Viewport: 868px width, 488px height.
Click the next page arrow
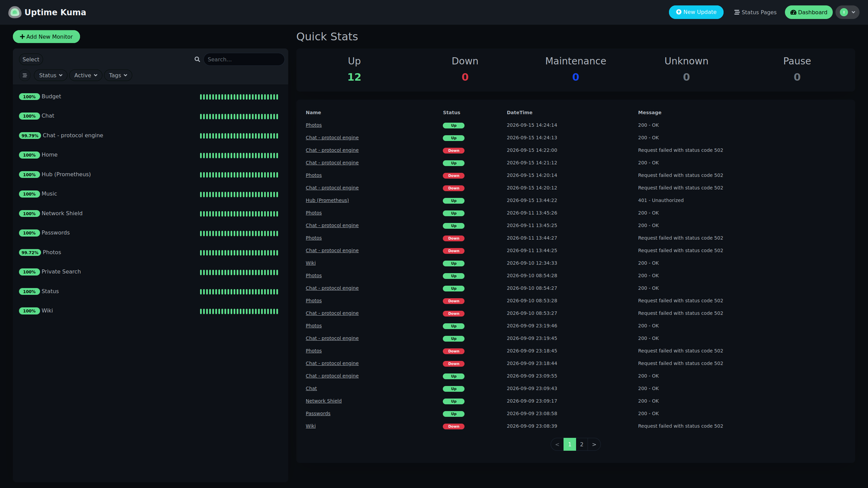click(594, 445)
